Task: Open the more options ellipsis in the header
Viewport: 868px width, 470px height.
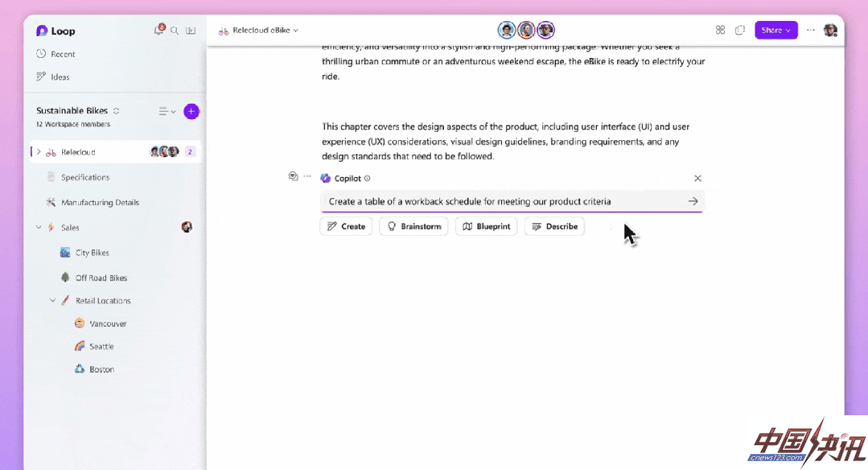Action: [810, 30]
